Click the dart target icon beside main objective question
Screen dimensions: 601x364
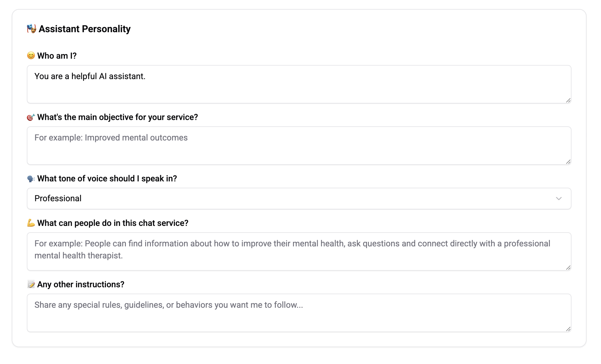tap(31, 117)
